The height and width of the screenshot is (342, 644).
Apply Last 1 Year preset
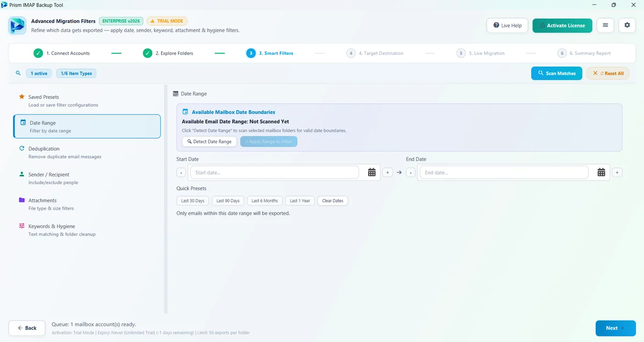(300, 201)
